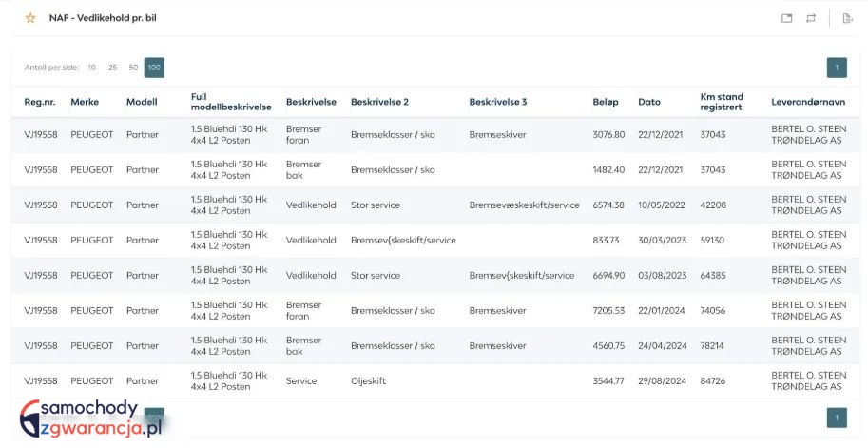Click date 24/04/2024
Image resolution: width=868 pixels, height=448 pixels.
[x=663, y=345]
